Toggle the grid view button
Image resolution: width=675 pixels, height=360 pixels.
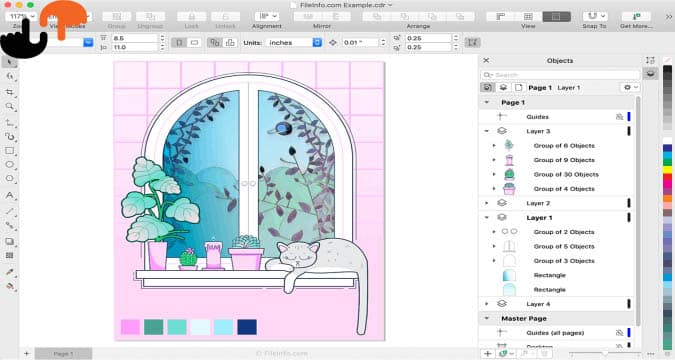pyautogui.click(x=528, y=17)
